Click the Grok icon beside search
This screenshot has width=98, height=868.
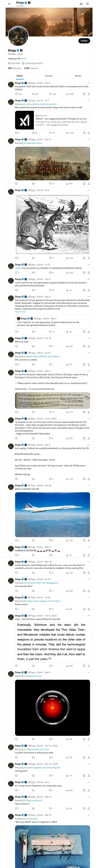81,4
